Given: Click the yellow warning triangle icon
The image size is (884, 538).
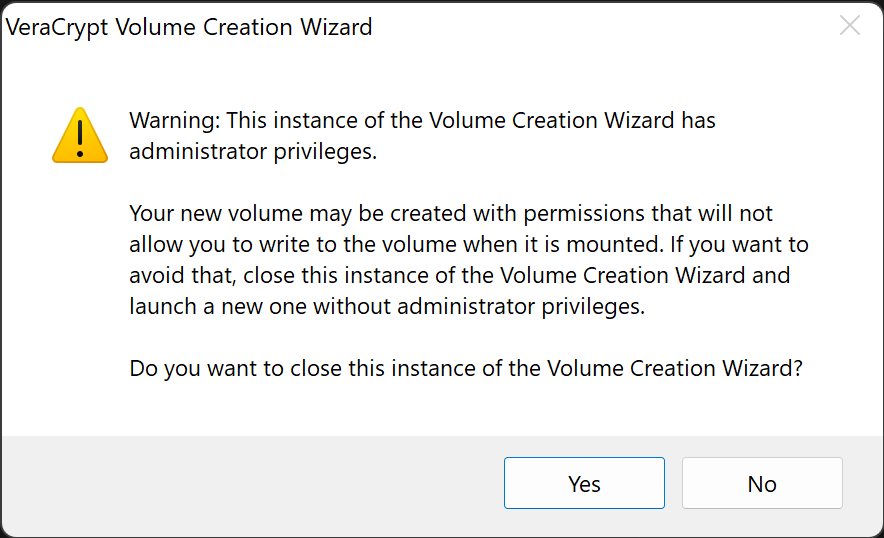Looking at the screenshot, I should point(80,135).
